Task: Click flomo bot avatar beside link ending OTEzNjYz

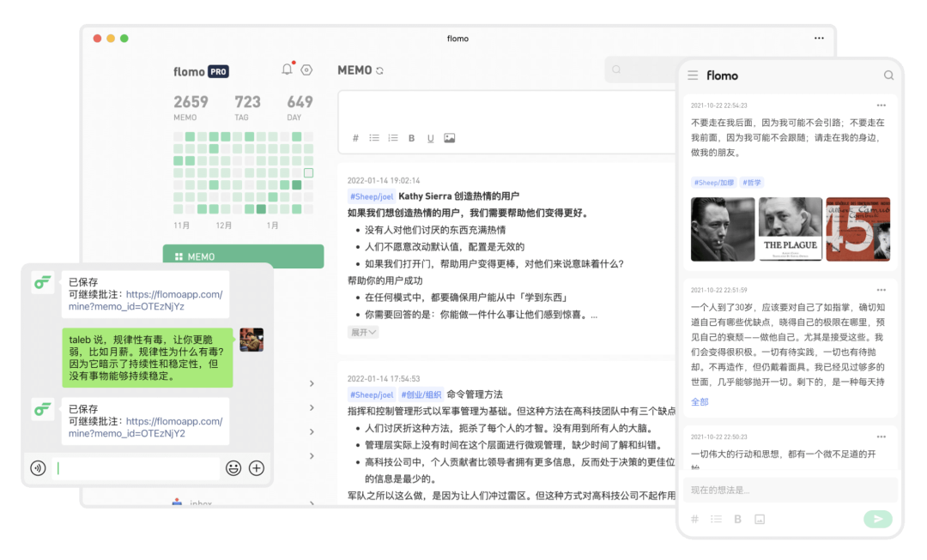Action: 43,283
